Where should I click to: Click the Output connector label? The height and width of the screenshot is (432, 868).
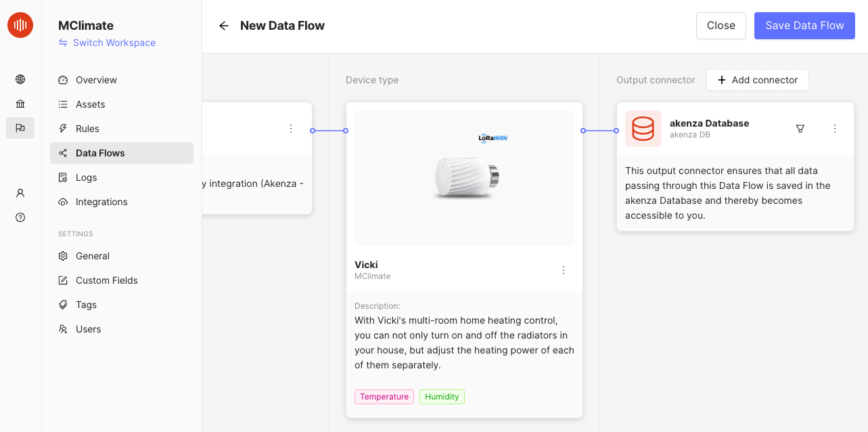click(656, 80)
